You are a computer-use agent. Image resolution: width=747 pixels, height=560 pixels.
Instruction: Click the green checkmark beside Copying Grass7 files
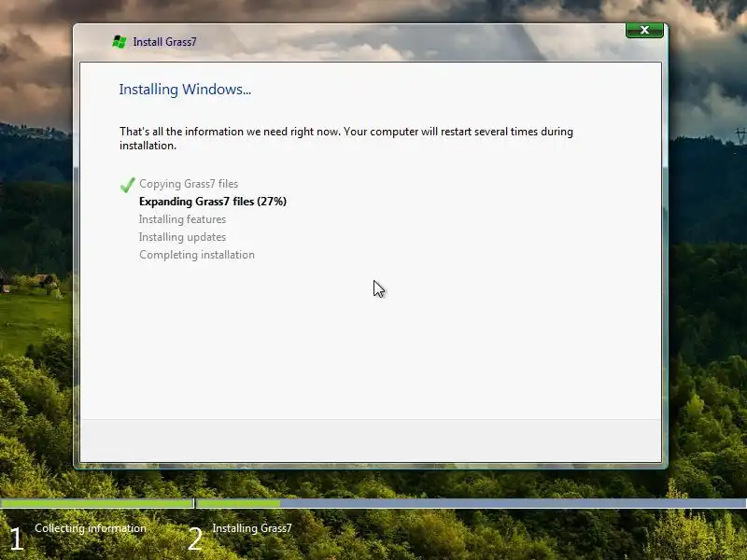point(128,184)
